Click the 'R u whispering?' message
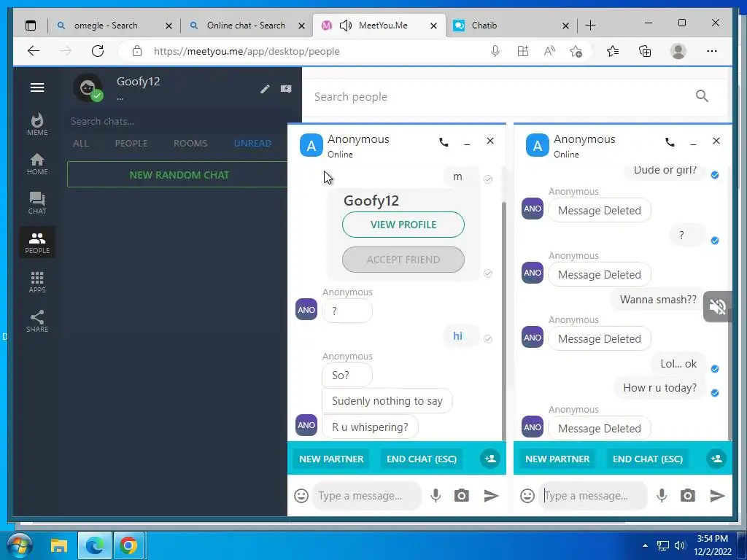The image size is (747, 560). (x=370, y=427)
